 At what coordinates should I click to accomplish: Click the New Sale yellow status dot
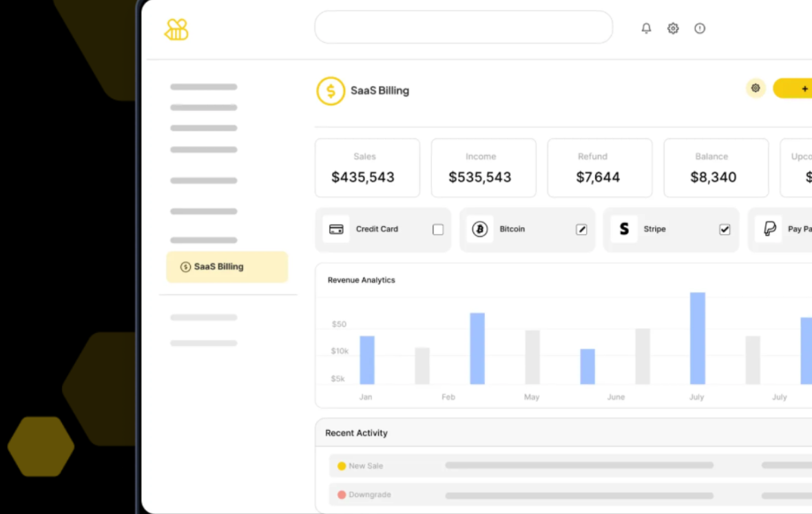(342, 466)
